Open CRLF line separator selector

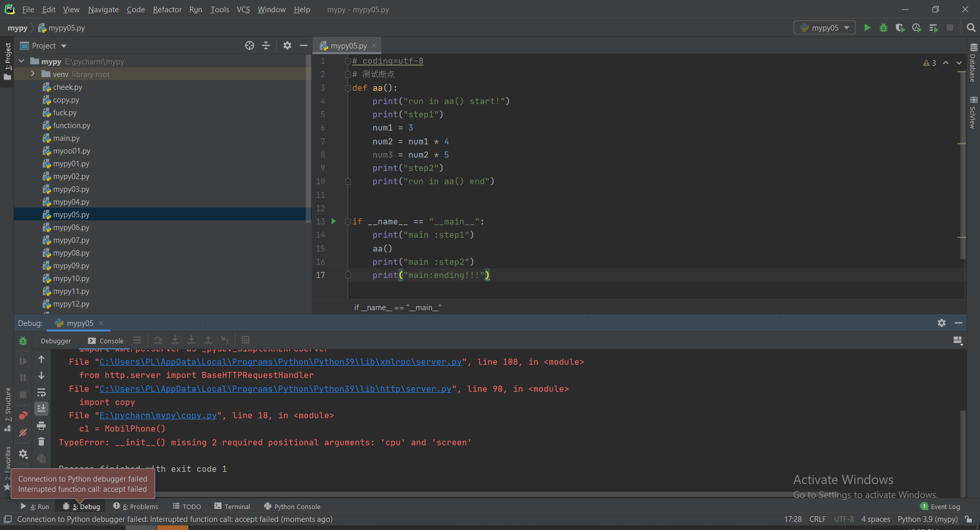(x=817, y=519)
